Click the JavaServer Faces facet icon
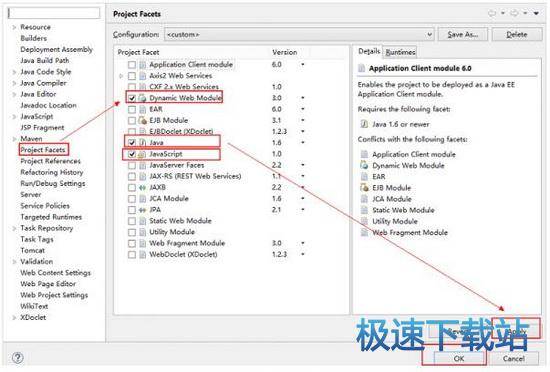This screenshot has height=372, width=550. click(x=142, y=165)
